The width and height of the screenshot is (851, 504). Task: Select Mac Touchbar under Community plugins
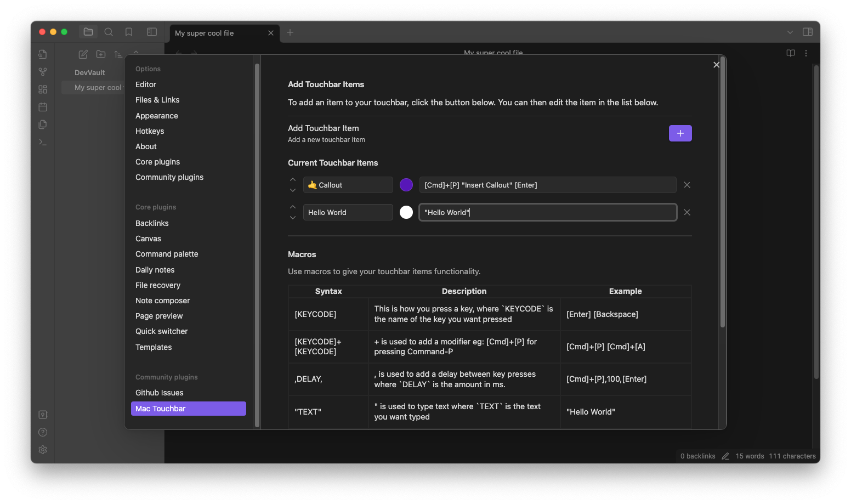[x=188, y=408]
